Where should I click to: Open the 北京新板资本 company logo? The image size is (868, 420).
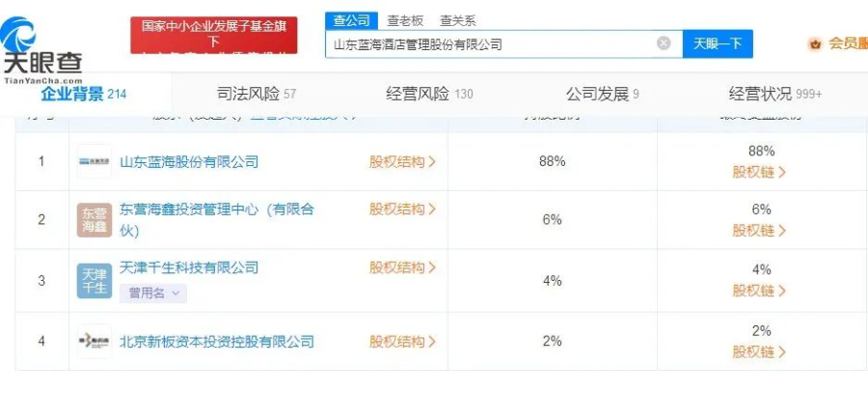95,342
